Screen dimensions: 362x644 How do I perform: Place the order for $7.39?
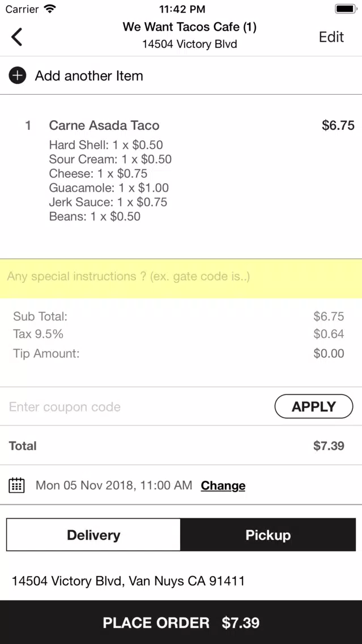pyautogui.click(x=181, y=622)
